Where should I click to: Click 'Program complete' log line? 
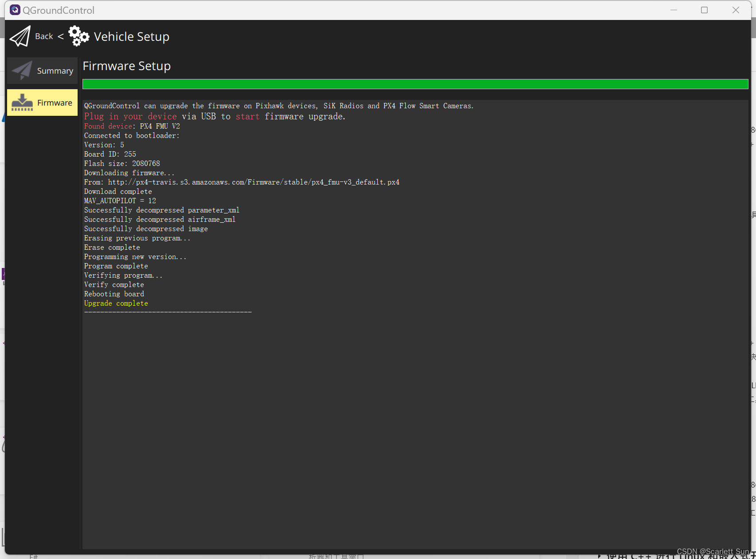coord(116,266)
